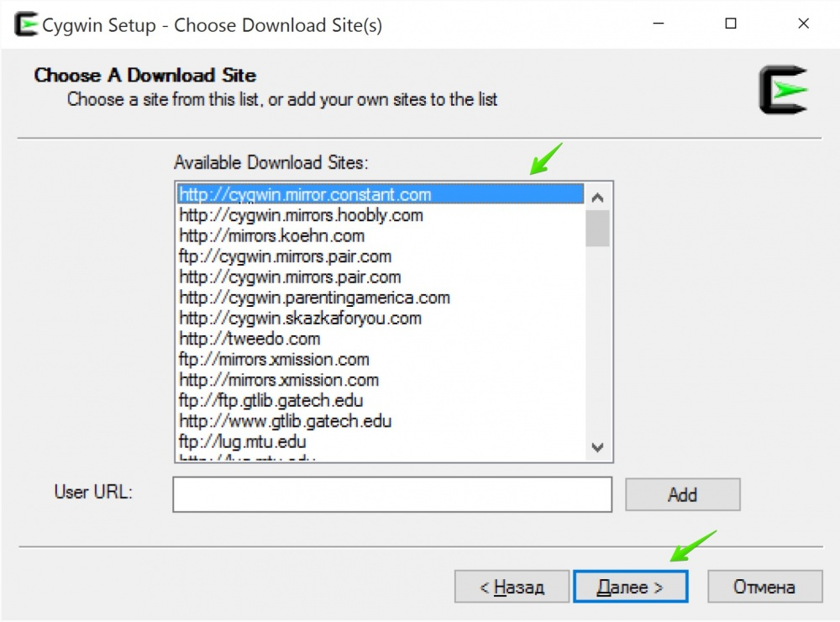
Task: Choose ftp://ftp.gtlib.gatech.edu mirror
Action: [x=381, y=401]
